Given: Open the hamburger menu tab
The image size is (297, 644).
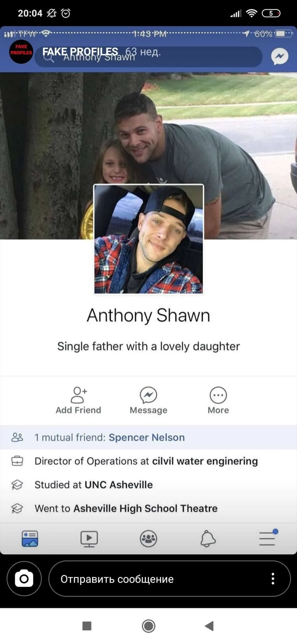Looking at the screenshot, I should (268, 538).
